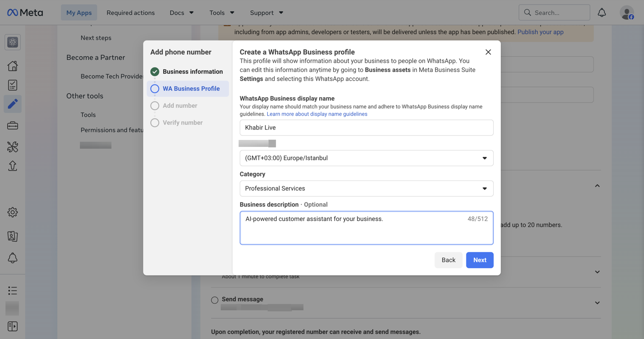Select the pencil edit icon in sidebar
The height and width of the screenshot is (339, 644).
[x=12, y=104]
